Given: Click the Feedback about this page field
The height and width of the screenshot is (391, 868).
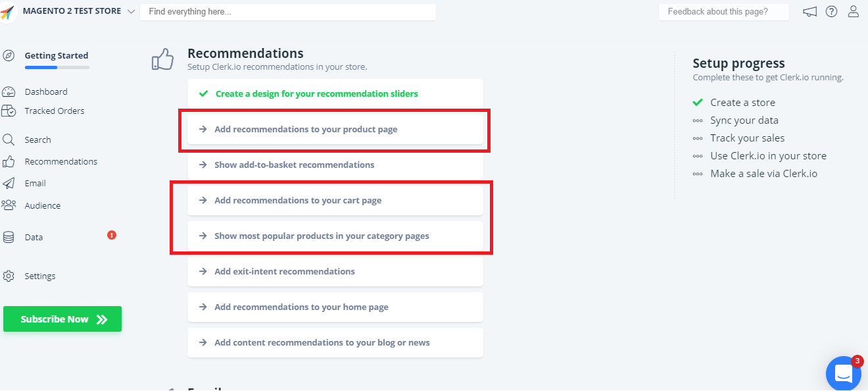Looking at the screenshot, I should click(723, 12).
